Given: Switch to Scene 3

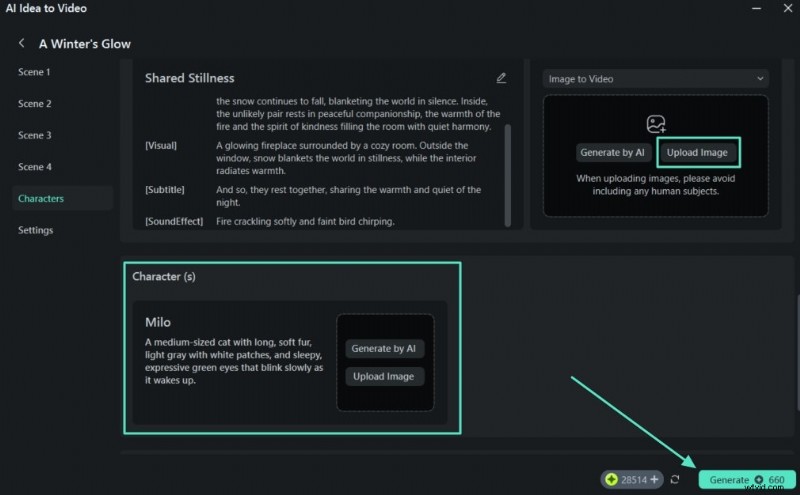Looking at the screenshot, I should coord(34,135).
